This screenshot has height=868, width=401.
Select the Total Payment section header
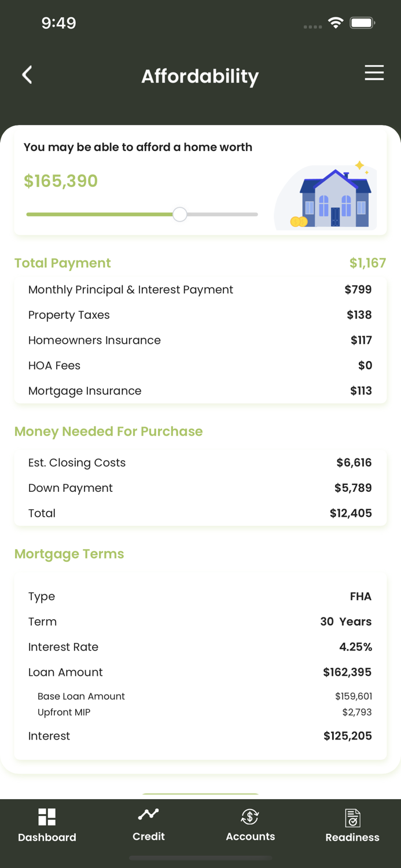click(x=62, y=263)
